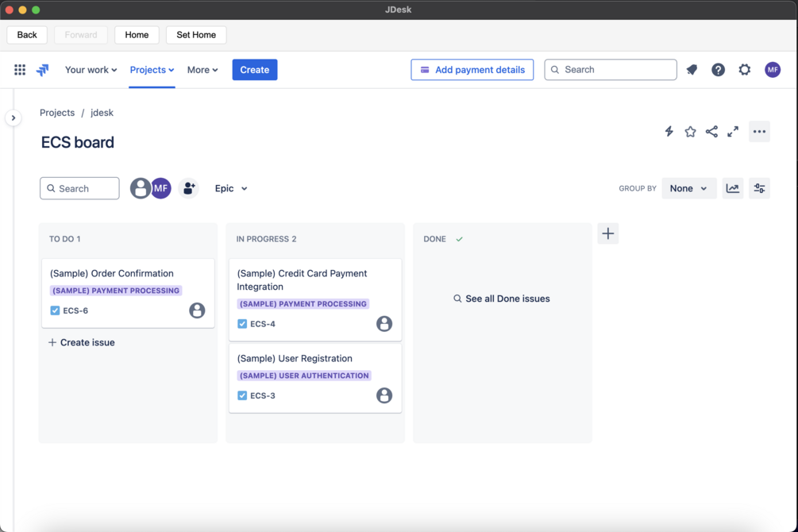The height and width of the screenshot is (532, 798).
Task: Click the ECS-4 issue key
Action: pos(263,324)
